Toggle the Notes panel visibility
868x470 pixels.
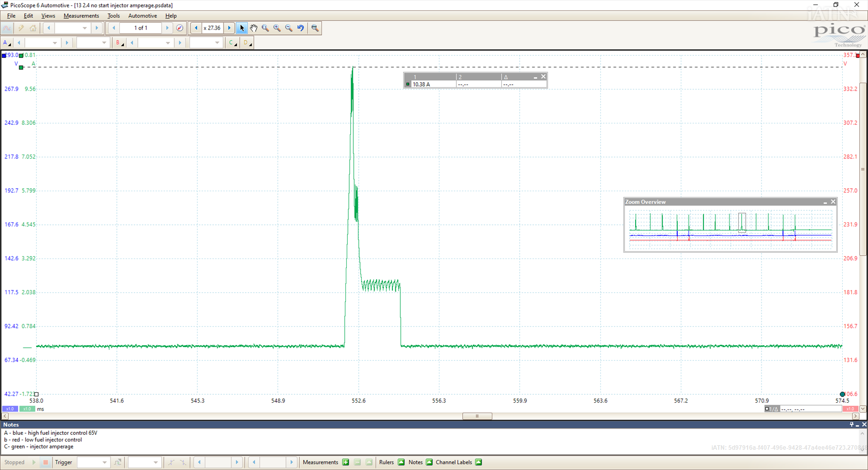(x=429, y=463)
